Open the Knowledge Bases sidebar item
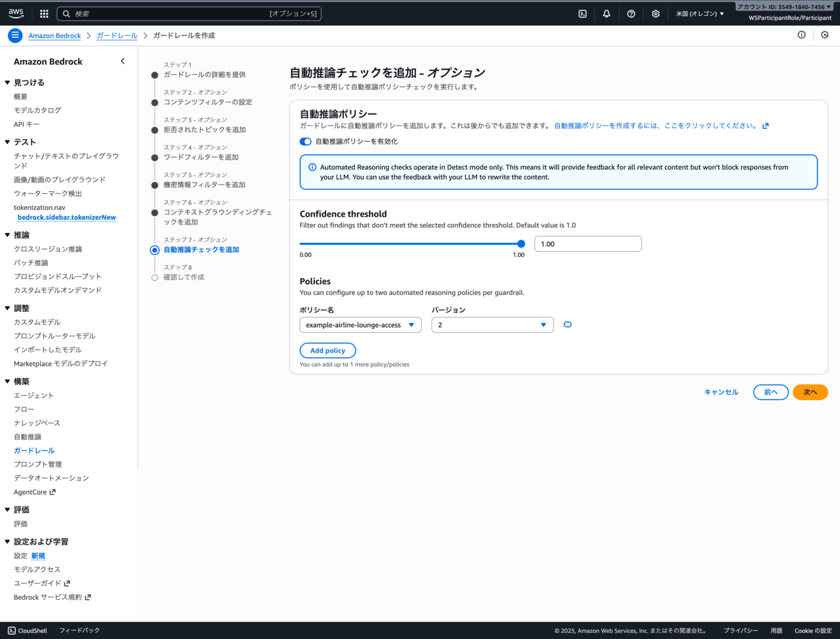The height and width of the screenshot is (639, 840). 37,423
